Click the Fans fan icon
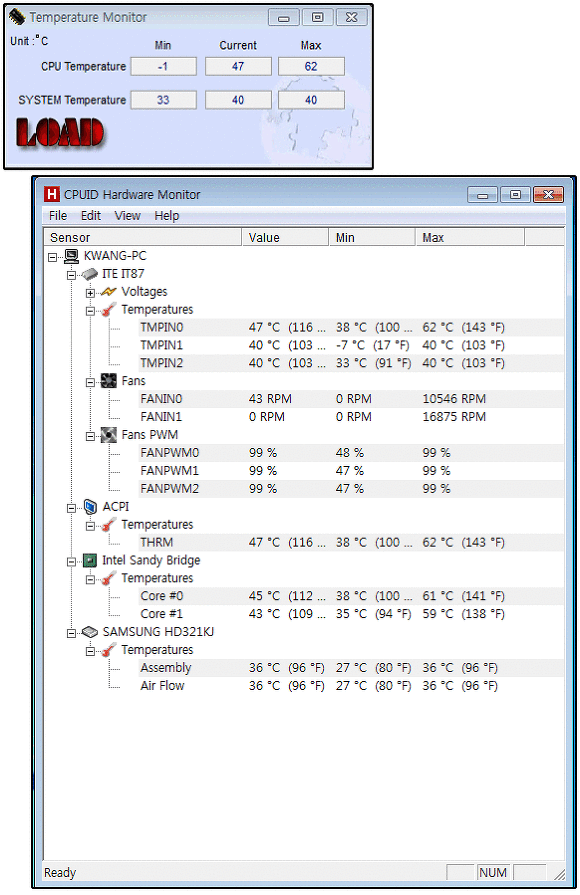Screen dimensions: 580x895 tap(108, 381)
